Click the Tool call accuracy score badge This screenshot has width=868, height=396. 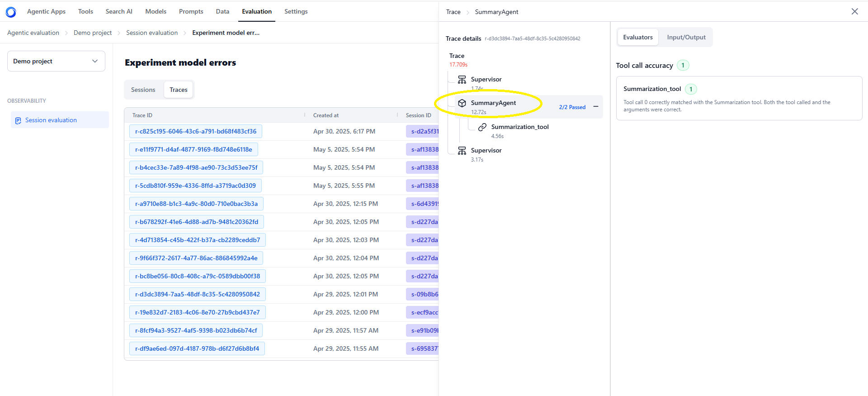(683, 65)
